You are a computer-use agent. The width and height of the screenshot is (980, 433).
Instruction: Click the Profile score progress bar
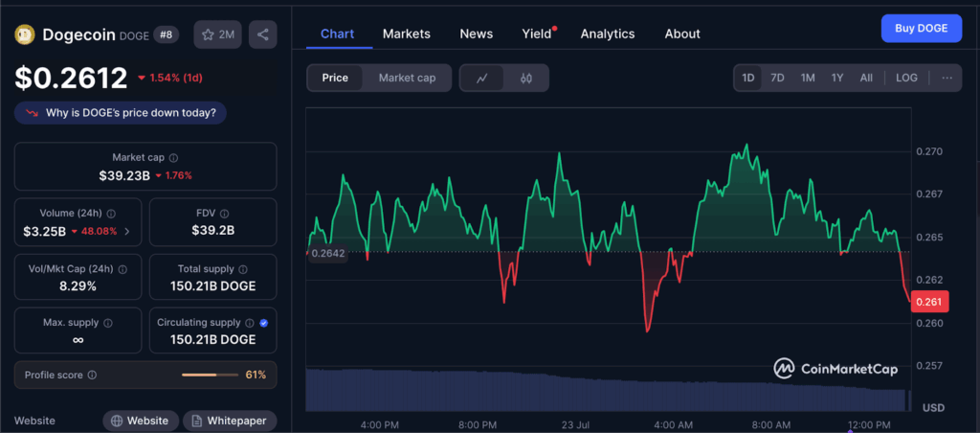(211, 376)
